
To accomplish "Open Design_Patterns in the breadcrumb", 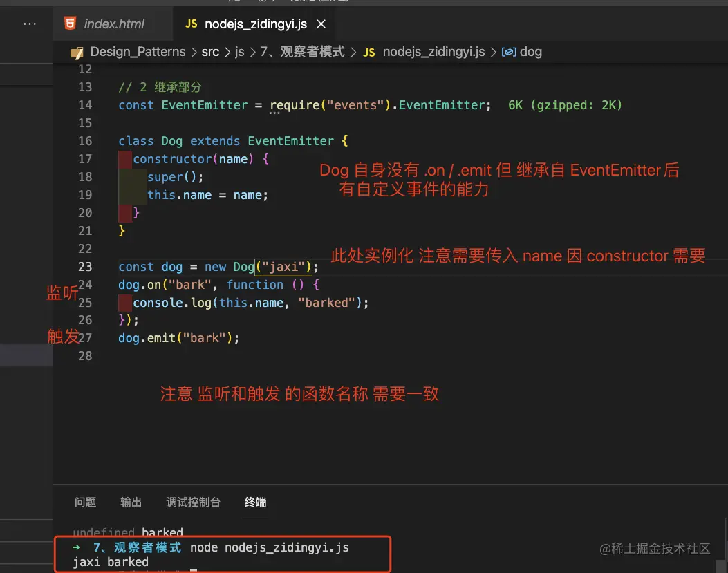I will [138, 52].
